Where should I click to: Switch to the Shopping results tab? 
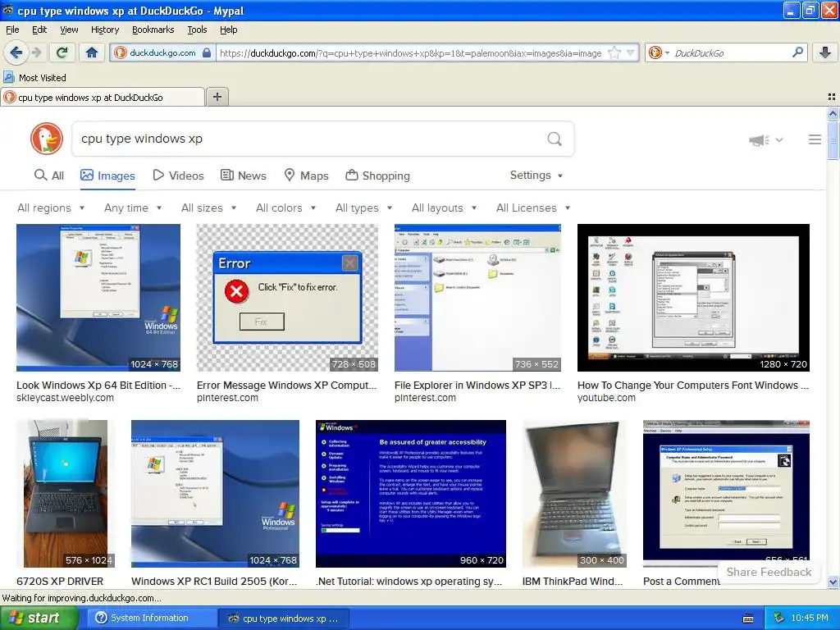click(377, 176)
